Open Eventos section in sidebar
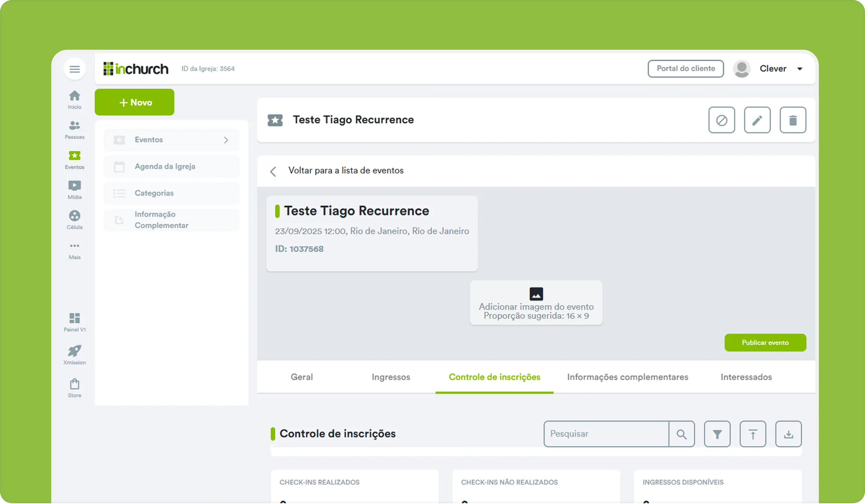Image resolution: width=865 pixels, height=504 pixels. [75, 160]
